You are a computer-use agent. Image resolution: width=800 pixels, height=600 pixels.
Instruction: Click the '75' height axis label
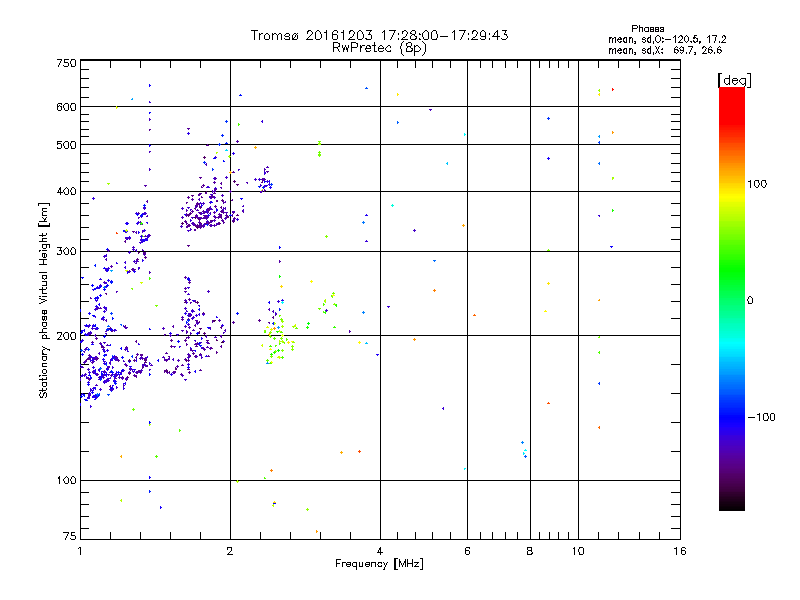(70, 536)
